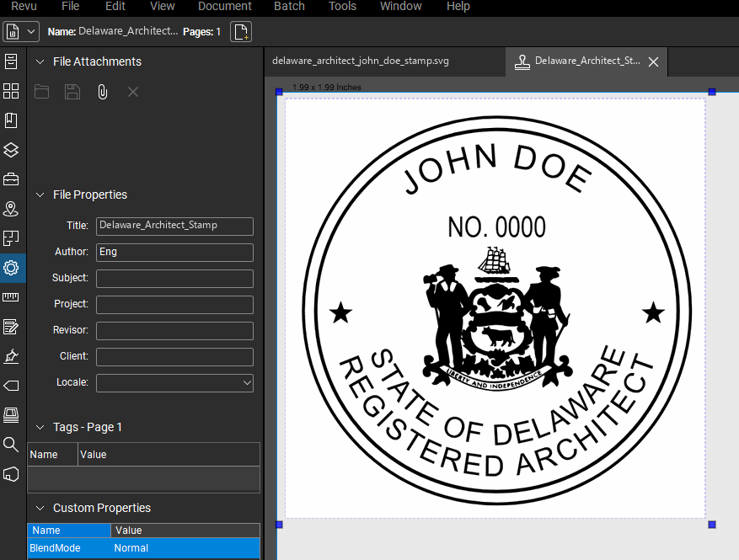Open the Studio/Scanner stacked panel icon
739x560 pixels.
(x=11, y=415)
